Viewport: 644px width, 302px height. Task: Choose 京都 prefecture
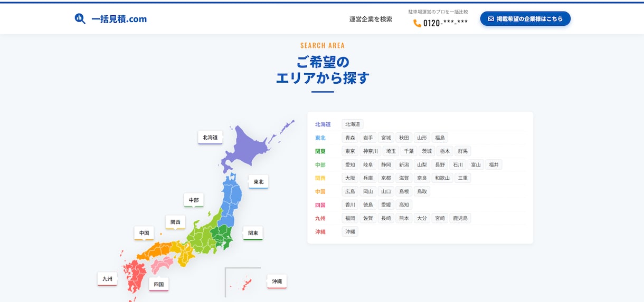(386, 178)
